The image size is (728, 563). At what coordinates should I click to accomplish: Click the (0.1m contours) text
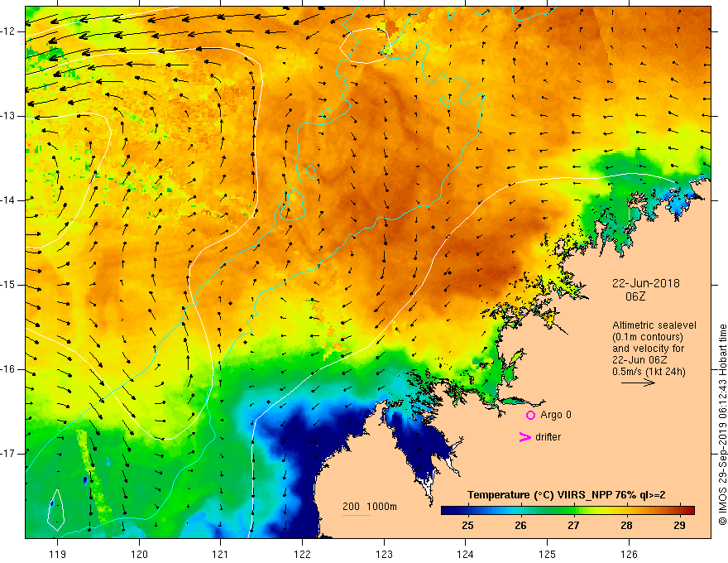(x=648, y=337)
